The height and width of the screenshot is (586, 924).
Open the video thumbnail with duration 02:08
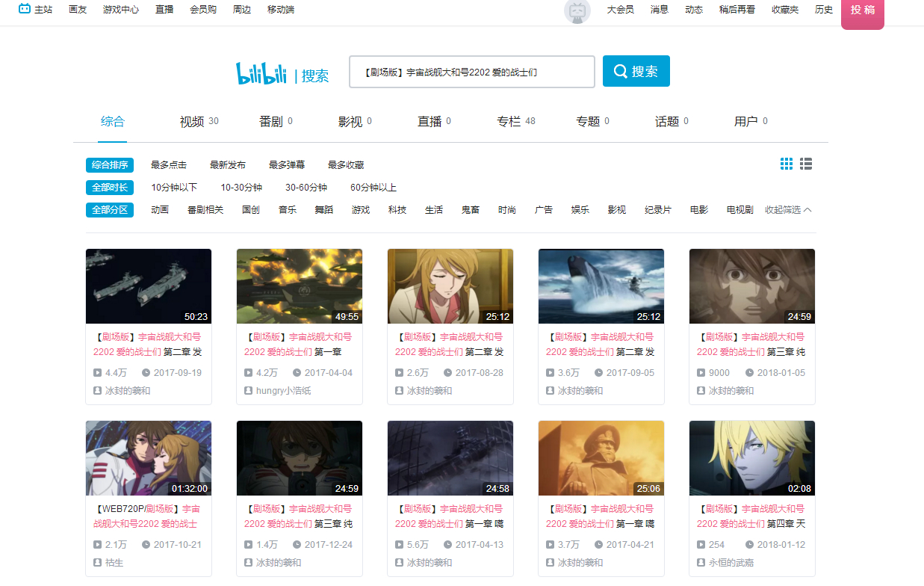coord(752,458)
